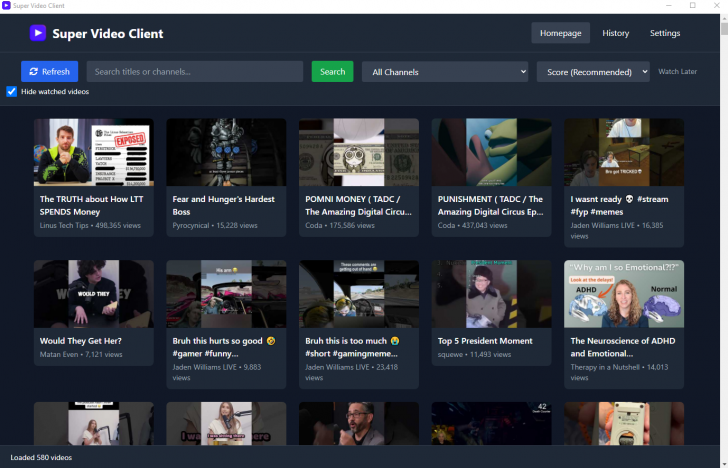Open the Score (Recommended) sort dropdown
This screenshot has width=728, height=468.
click(593, 72)
